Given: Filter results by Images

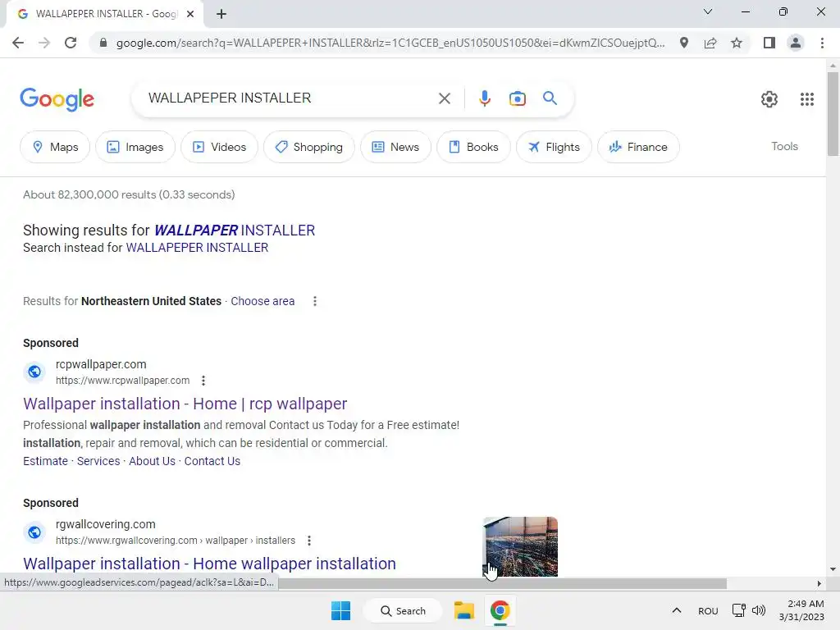Looking at the screenshot, I should [135, 147].
